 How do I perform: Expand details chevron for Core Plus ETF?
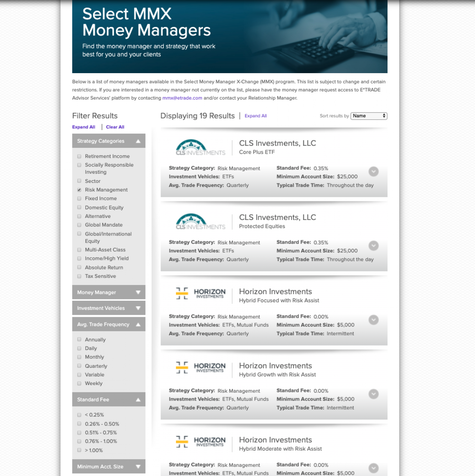pyautogui.click(x=373, y=172)
